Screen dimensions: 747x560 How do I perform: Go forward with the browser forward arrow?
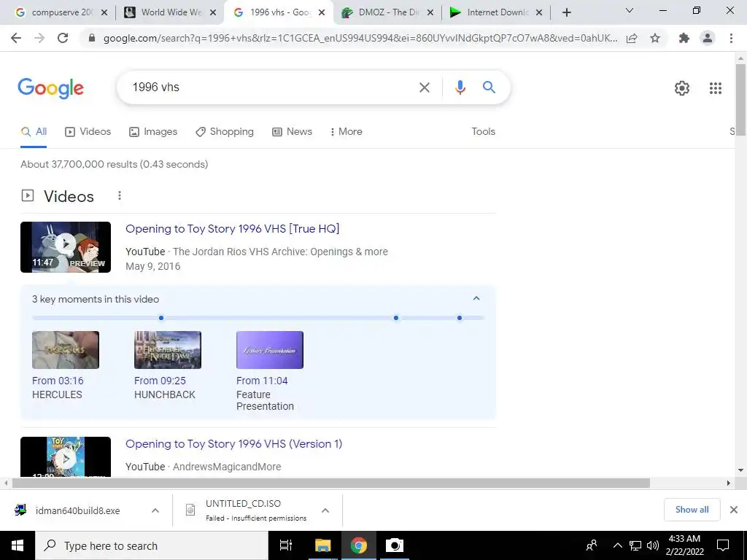[x=39, y=38]
